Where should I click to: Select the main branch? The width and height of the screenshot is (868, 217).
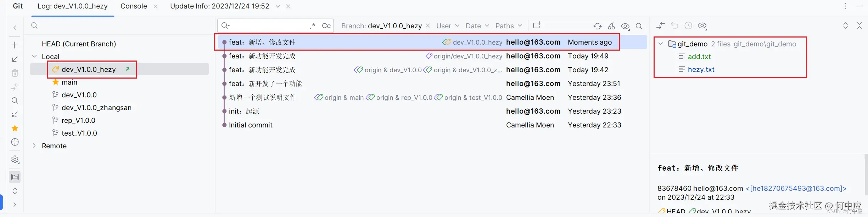pyautogui.click(x=69, y=82)
